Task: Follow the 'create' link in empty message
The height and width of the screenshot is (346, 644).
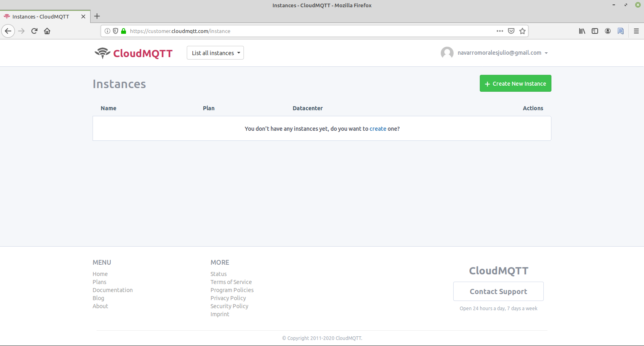Action: [x=378, y=129]
